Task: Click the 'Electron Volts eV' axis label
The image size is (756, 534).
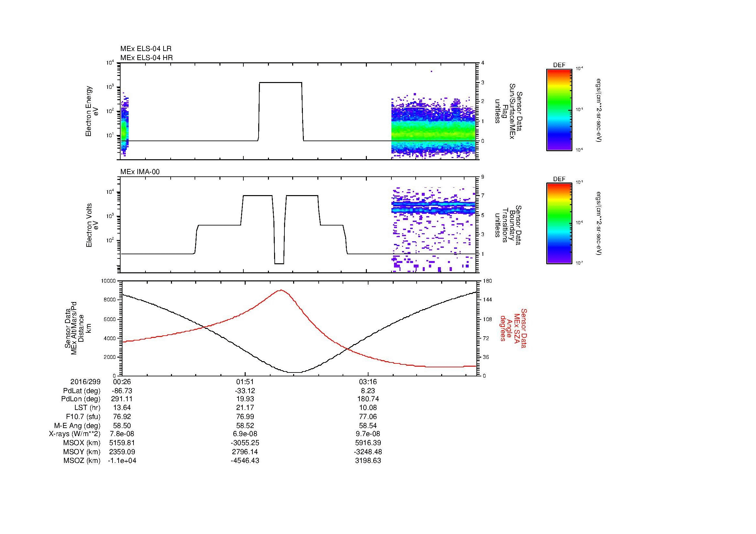Action: (x=92, y=225)
